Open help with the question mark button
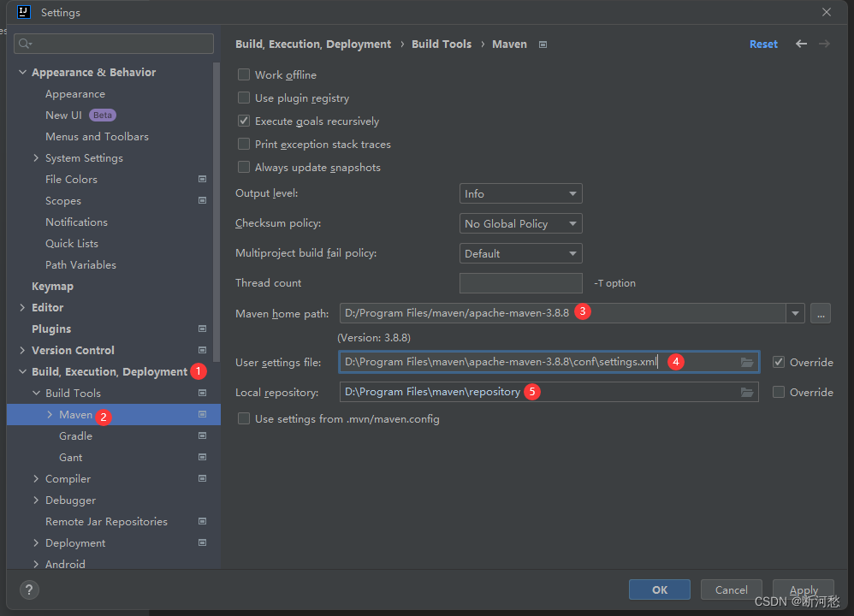Image resolution: width=854 pixels, height=616 pixels. tap(29, 589)
